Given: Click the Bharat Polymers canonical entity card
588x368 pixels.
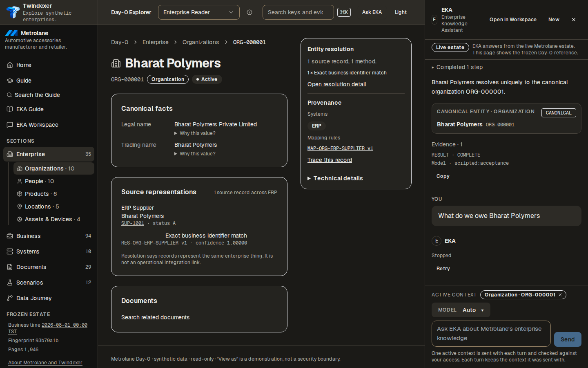Looking at the screenshot, I should 506,119.
